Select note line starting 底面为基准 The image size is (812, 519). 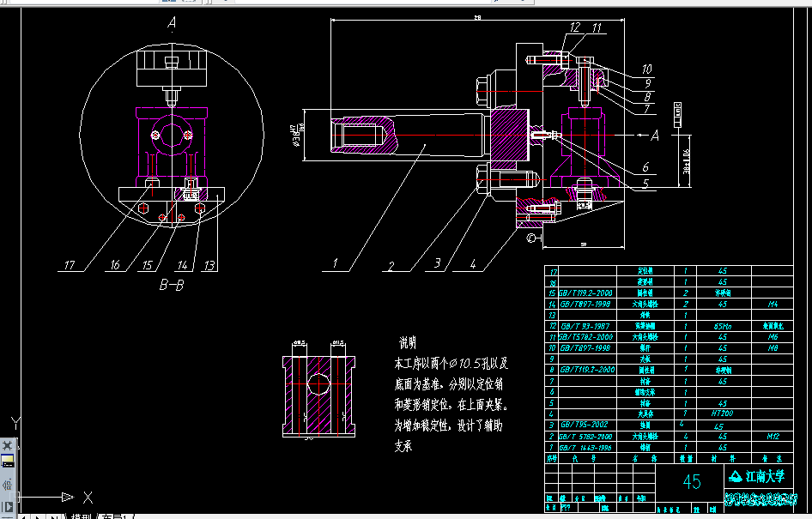[x=448, y=384]
